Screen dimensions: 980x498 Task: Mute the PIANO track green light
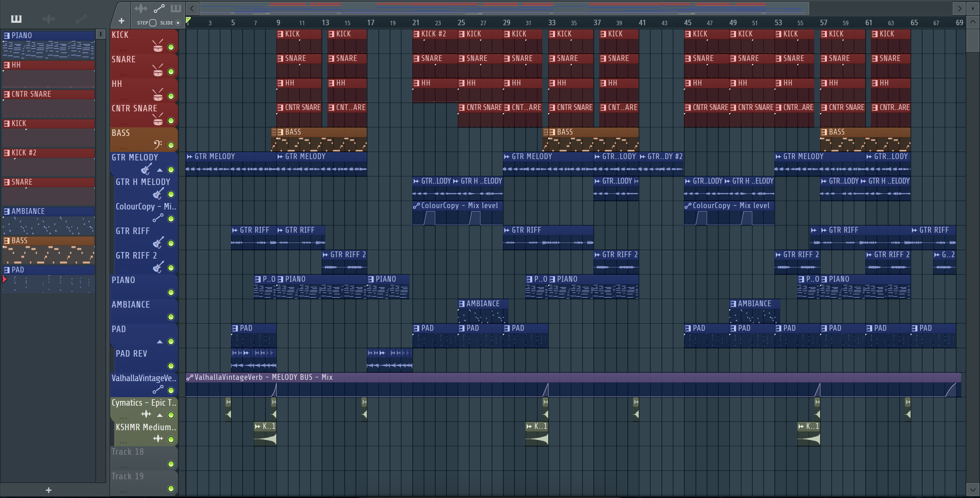point(171,292)
